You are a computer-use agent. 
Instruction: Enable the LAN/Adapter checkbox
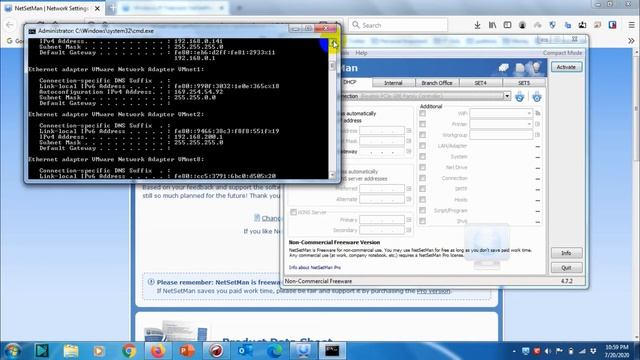tap(422, 146)
